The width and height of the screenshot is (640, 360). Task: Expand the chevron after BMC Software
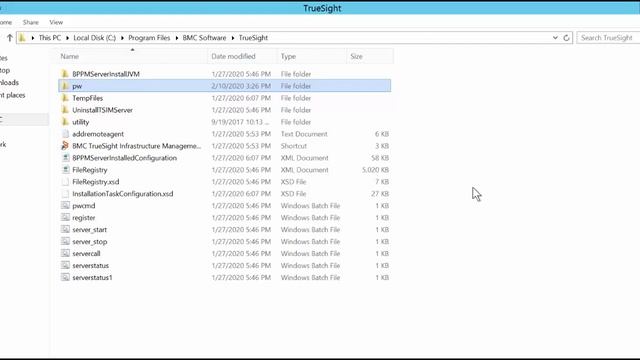tap(233, 38)
